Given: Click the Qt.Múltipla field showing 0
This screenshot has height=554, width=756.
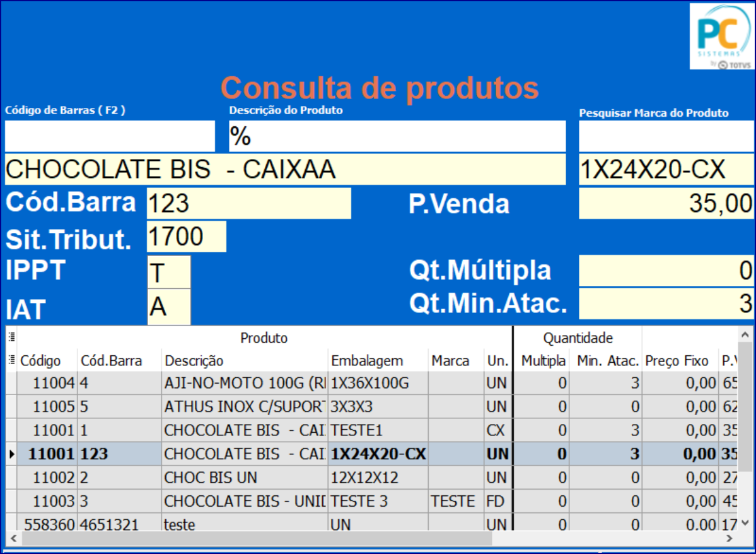Looking at the screenshot, I should point(666,270).
